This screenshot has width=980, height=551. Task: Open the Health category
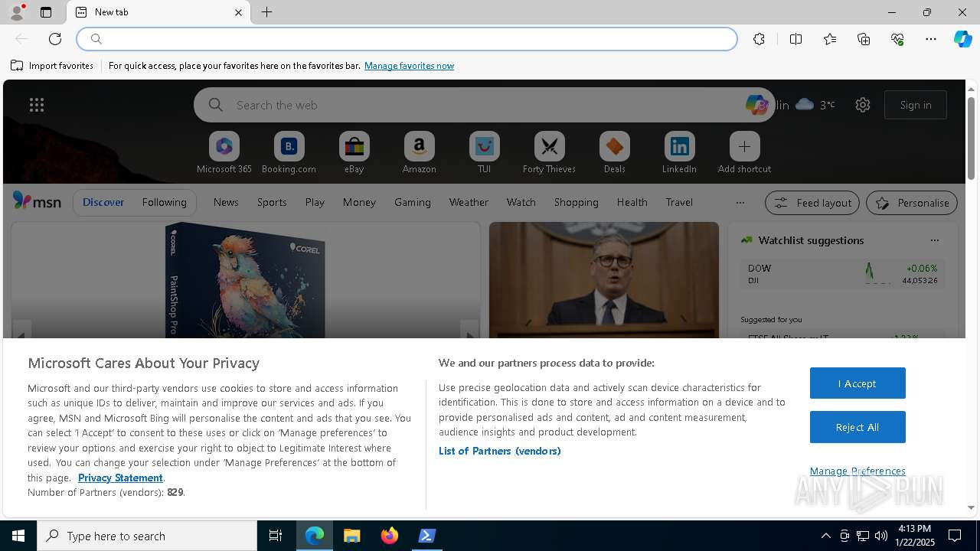[x=632, y=202]
